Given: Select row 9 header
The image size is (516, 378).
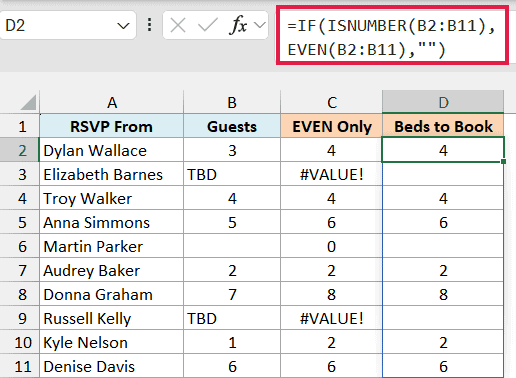Looking at the screenshot, I should click(x=20, y=318).
